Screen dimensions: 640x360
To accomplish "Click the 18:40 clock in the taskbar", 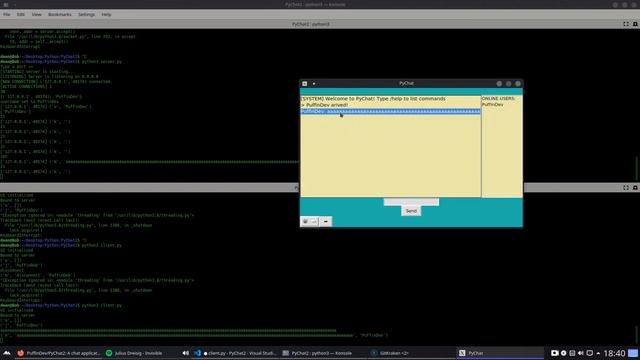I will (614, 353).
